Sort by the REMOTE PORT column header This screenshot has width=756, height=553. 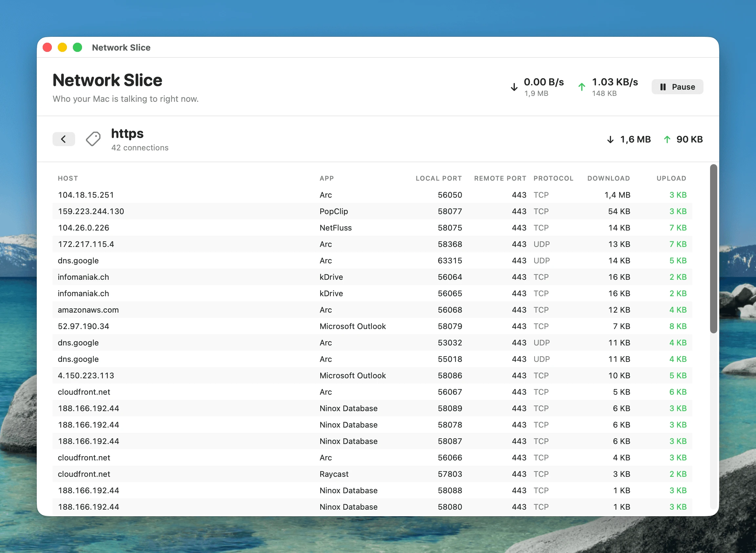point(500,178)
